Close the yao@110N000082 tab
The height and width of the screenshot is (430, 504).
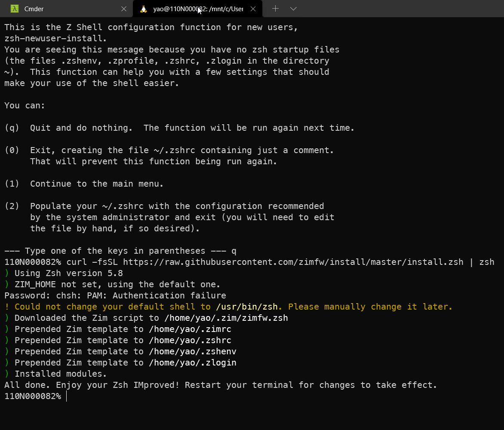253,9
